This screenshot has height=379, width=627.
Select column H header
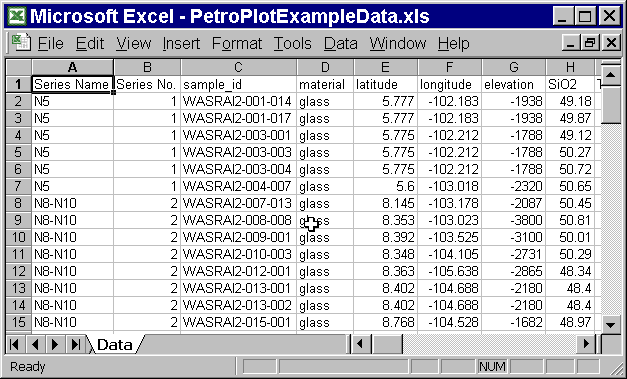click(571, 67)
